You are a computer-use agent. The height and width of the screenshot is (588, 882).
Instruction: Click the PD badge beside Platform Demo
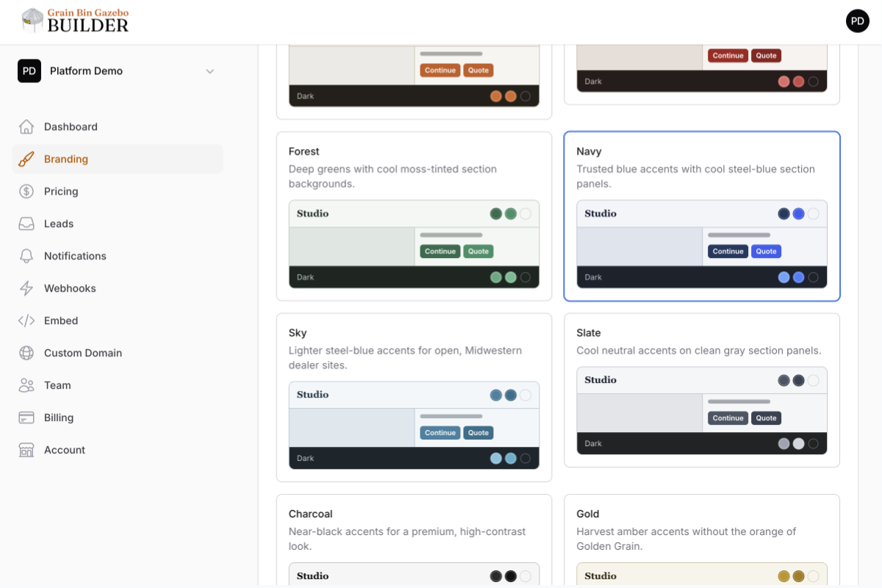click(29, 71)
